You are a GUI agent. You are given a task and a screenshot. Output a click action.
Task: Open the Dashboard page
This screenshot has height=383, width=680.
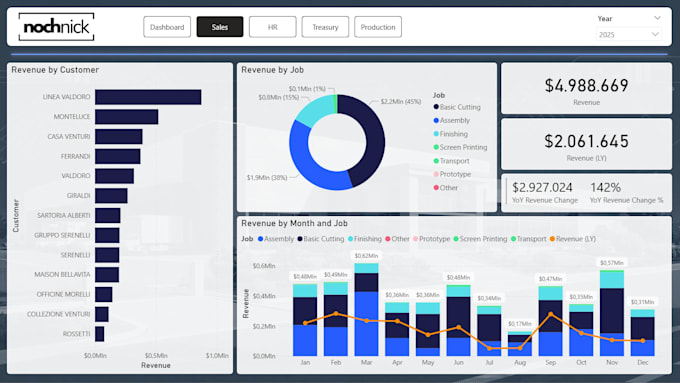167,27
